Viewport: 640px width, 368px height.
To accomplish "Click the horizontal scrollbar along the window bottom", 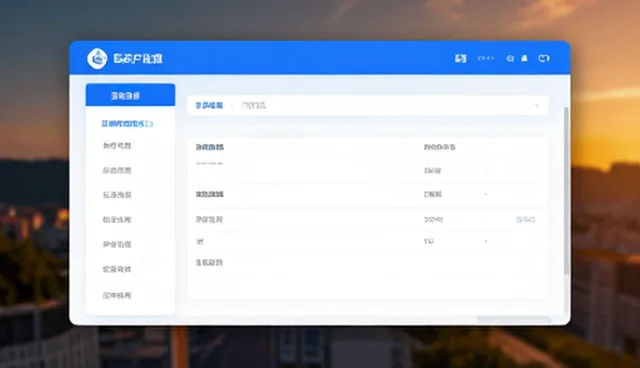I will click(514, 319).
